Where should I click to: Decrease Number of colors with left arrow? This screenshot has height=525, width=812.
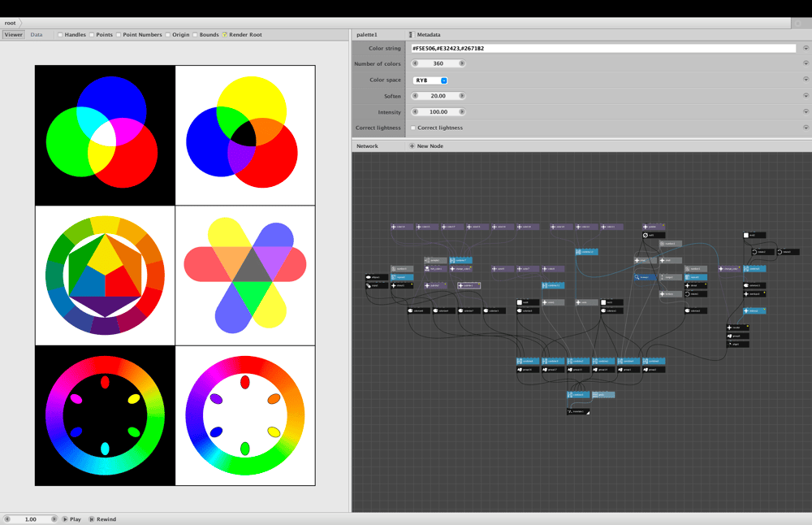[x=415, y=63]
